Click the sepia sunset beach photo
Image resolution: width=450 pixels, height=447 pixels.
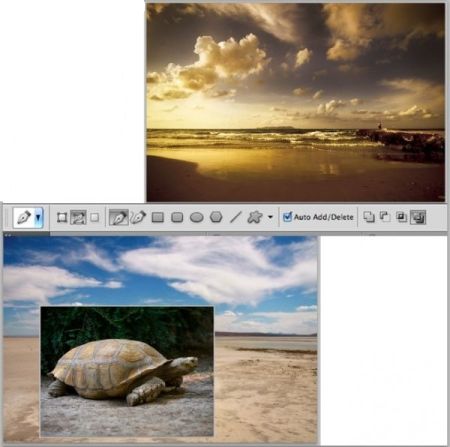296,102
